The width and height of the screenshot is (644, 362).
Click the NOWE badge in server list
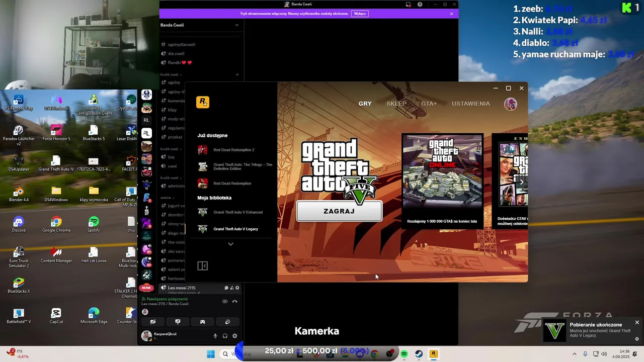[146, 288]
